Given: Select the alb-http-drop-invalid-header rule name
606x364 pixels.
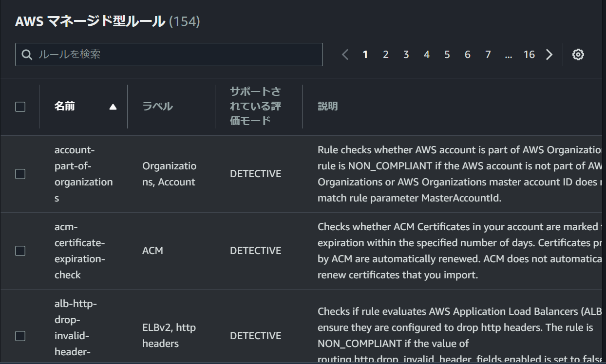Looking at the screenshot, I should (x=76, y=328).
